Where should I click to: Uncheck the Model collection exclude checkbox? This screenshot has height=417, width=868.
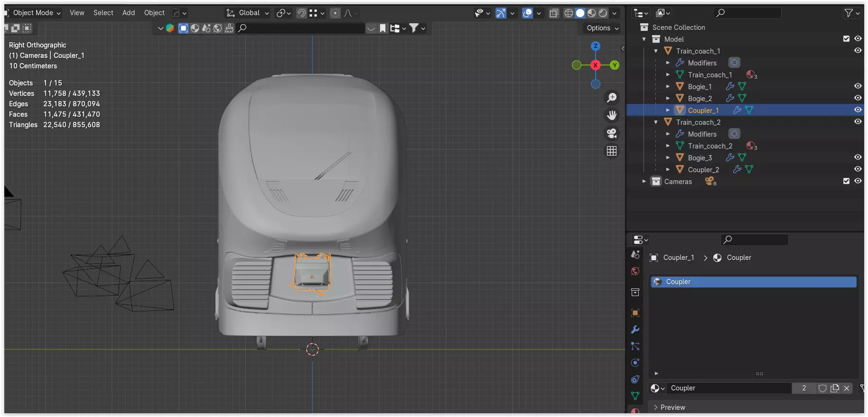point(846,39)
